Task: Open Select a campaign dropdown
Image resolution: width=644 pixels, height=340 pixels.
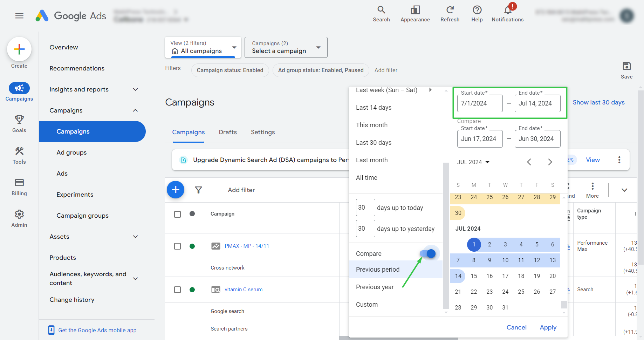Action: [x=286, y=47]
